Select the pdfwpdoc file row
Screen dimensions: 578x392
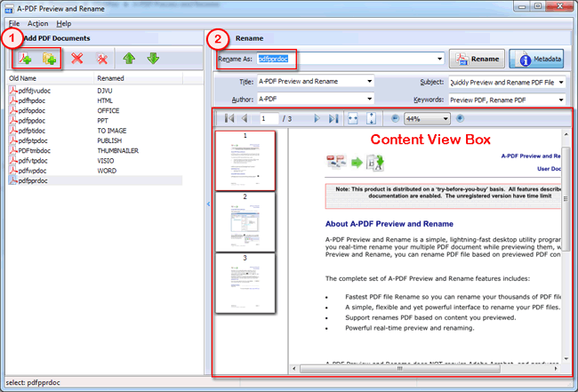(95, 171)
